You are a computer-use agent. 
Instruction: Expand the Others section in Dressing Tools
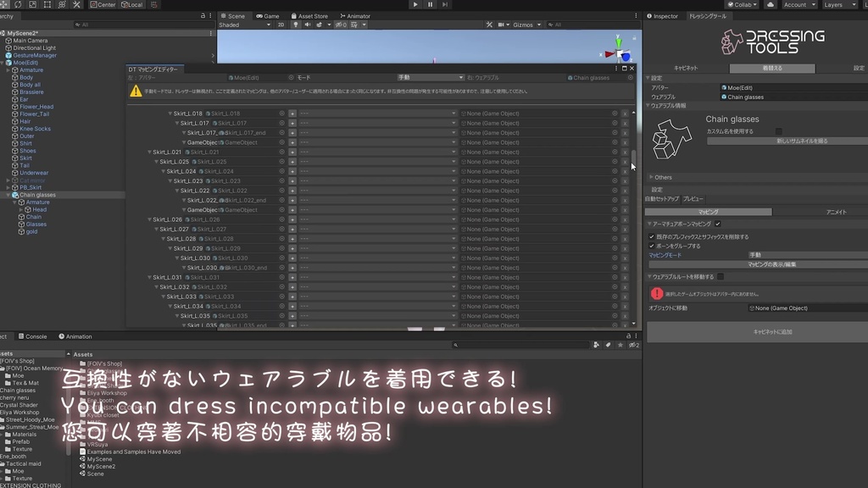tap(653, 176)
